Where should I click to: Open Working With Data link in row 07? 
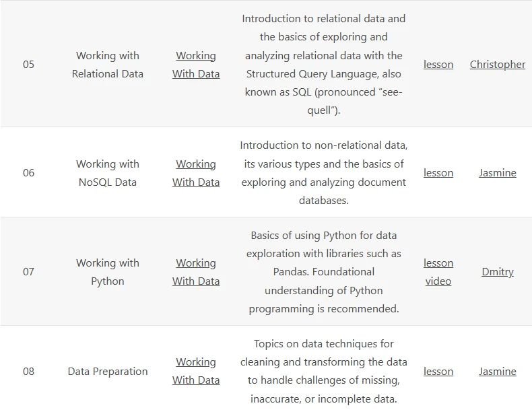(x=196, y=272)
